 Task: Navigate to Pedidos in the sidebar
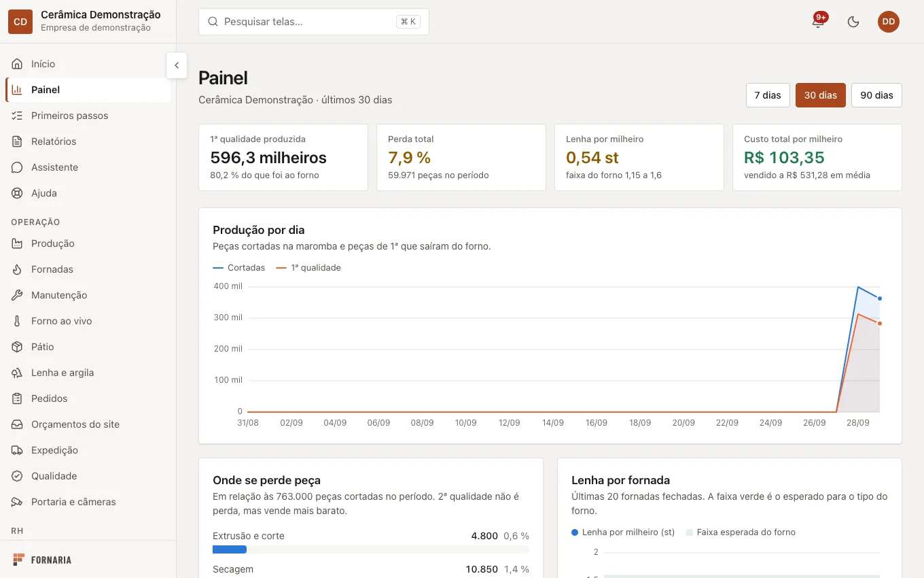click(88, 398)
